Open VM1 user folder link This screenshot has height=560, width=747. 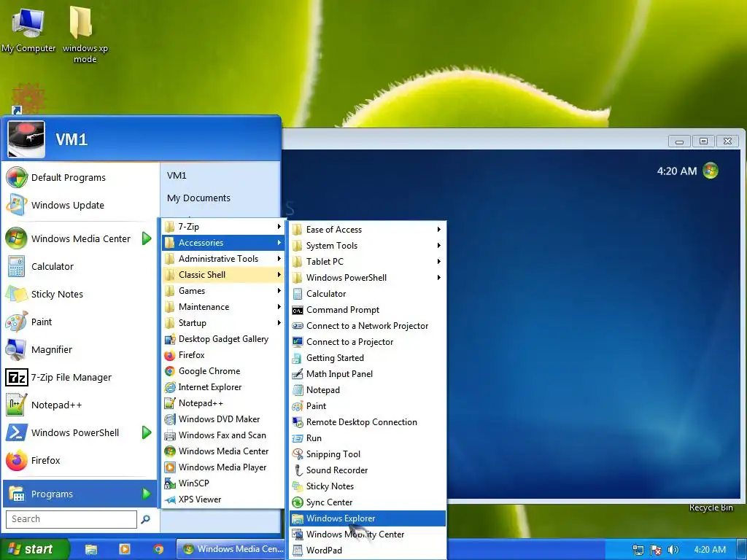[x=177, y=176]
